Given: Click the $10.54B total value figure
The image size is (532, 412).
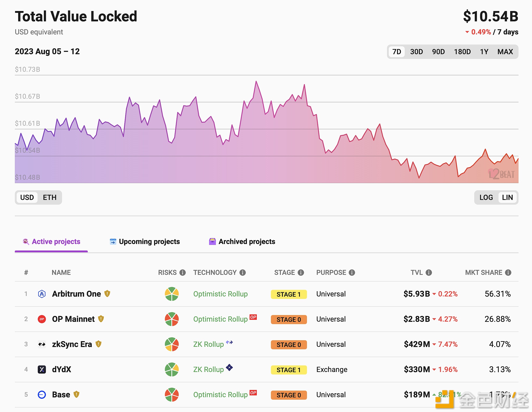Looking at the screenshot, I should (x=491, y=16).
